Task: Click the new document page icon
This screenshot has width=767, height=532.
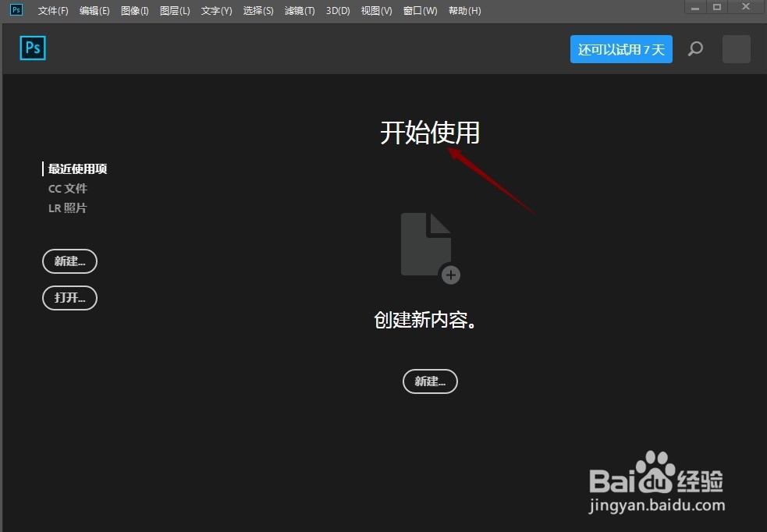Action: 431,248
